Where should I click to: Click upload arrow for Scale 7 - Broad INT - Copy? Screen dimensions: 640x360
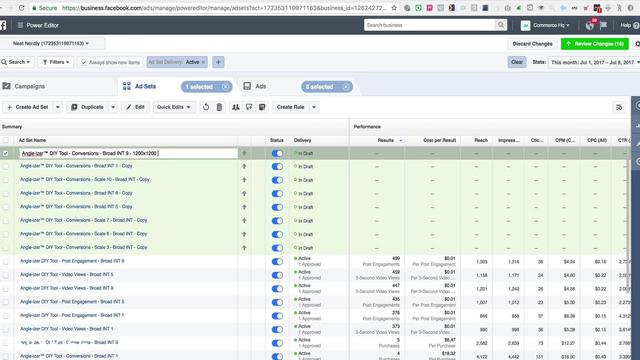244,220
